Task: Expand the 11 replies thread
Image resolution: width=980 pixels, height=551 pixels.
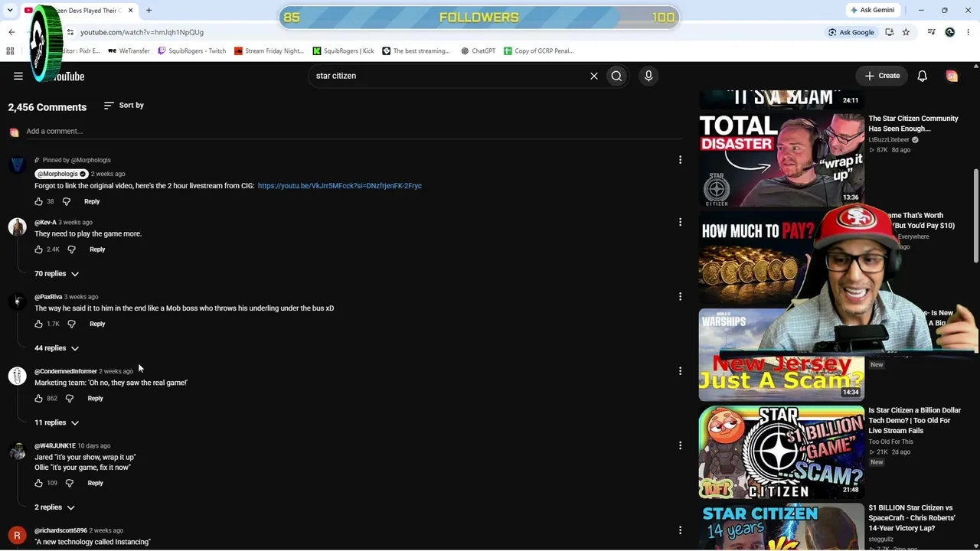Action: (57, 422)
